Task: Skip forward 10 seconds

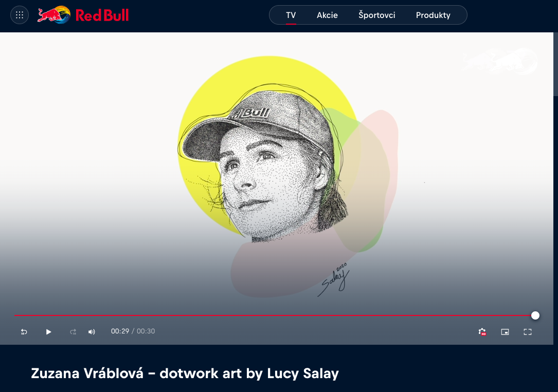Action: coord(73,331)
